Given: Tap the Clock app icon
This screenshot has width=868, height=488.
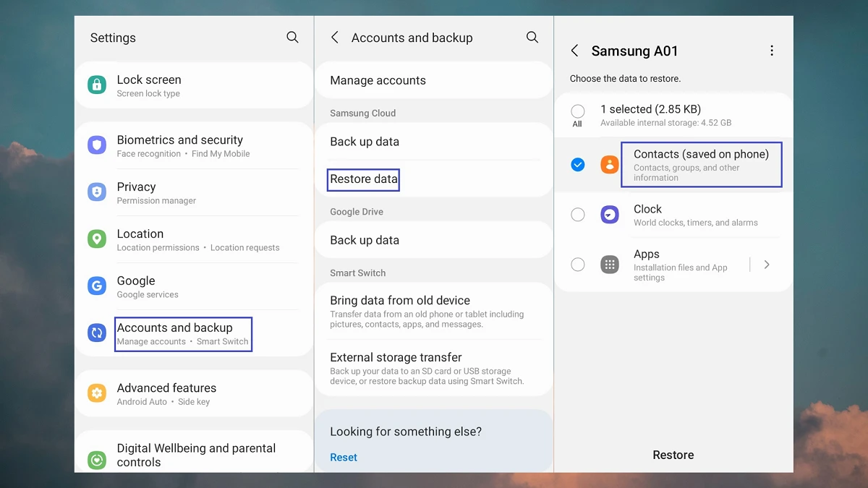Looking at the screenshot, I should (610, 215).
